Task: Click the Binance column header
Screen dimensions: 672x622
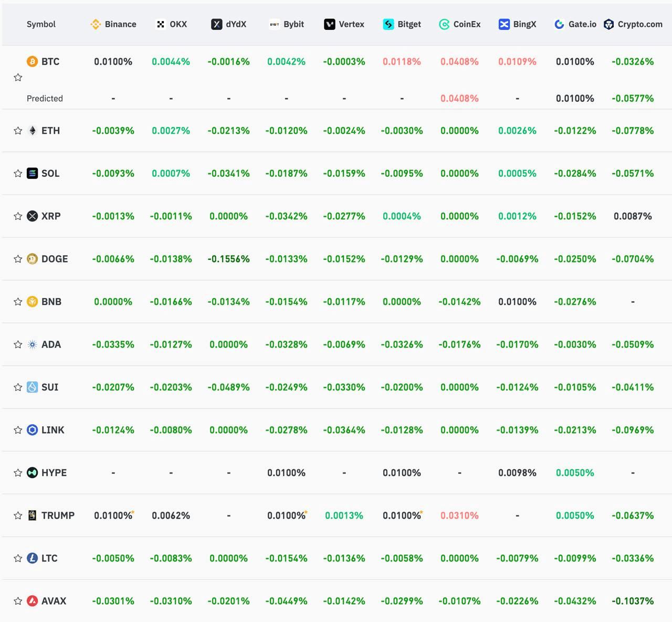Action: coord(113,24)
